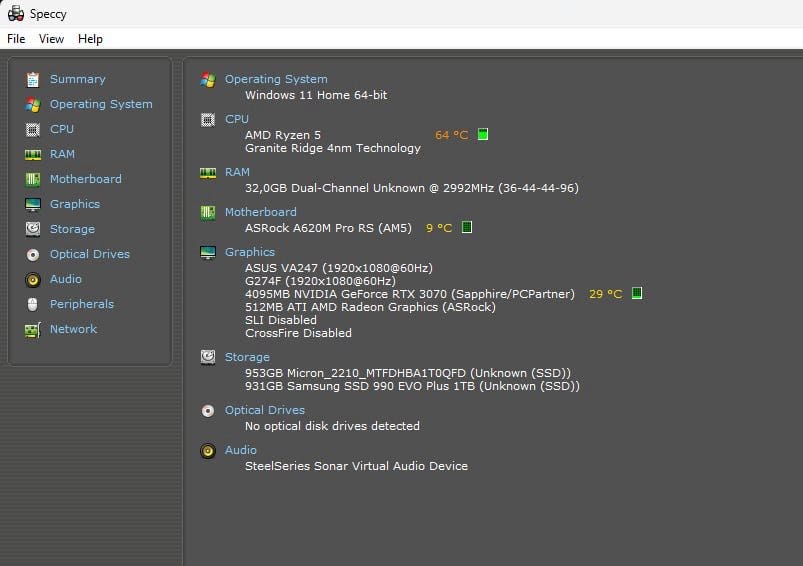Image resolution: width=803 pixels, height=566 pixels.
Task: Click the Summary clipboard icon in sidebar
Action: pyautogui.click(x=33, y=79)
